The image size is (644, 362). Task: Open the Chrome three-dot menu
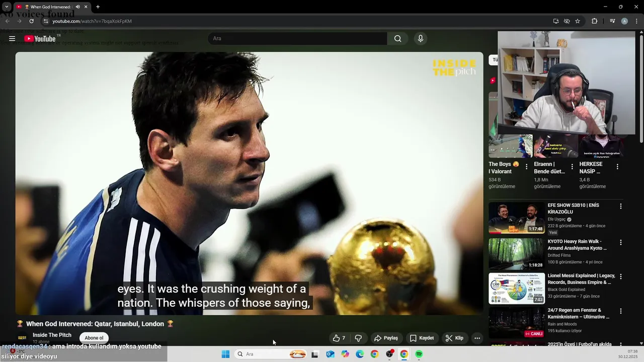point(637,21)
